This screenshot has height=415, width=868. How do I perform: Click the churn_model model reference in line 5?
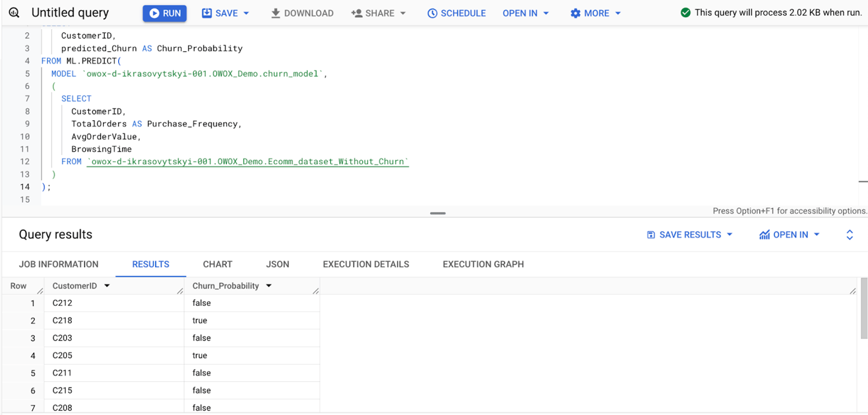tap(205, 74)
